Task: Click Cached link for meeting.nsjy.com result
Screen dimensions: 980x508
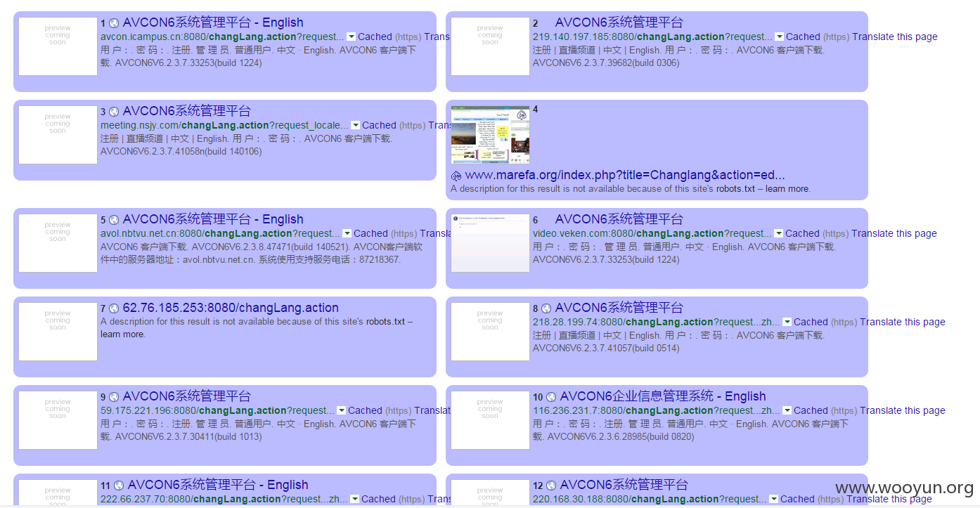Action: point(379,125)
